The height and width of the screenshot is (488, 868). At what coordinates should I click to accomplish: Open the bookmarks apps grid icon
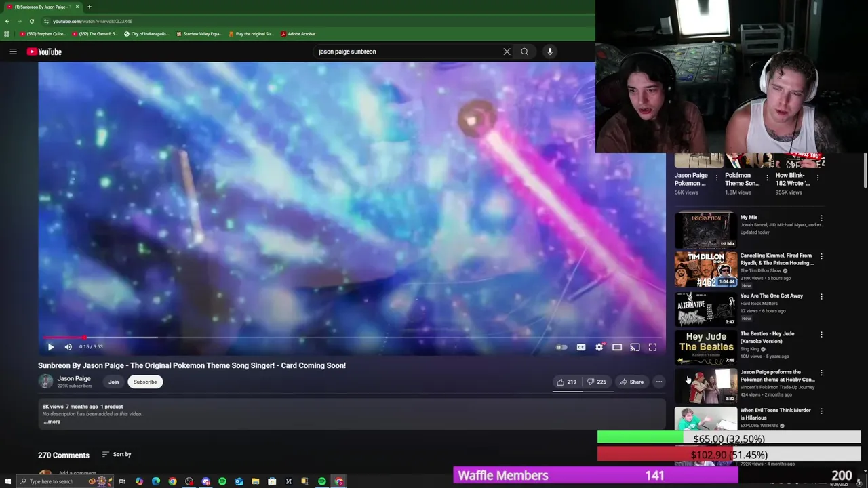coord(7,33)
